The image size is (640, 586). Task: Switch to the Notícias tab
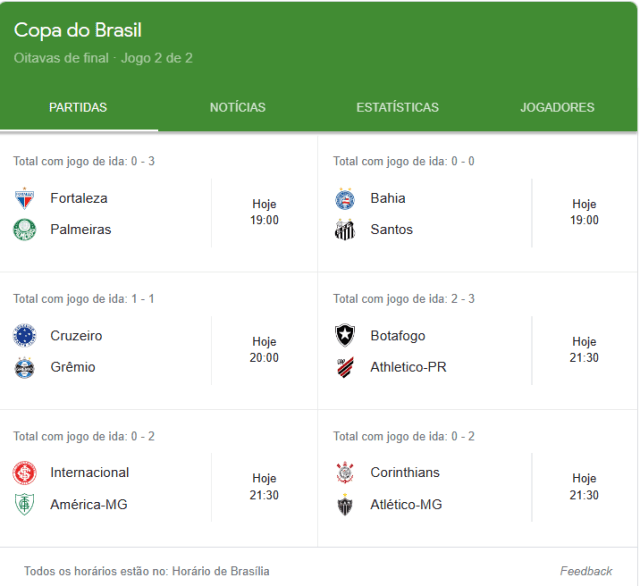[x=238, y=108]
